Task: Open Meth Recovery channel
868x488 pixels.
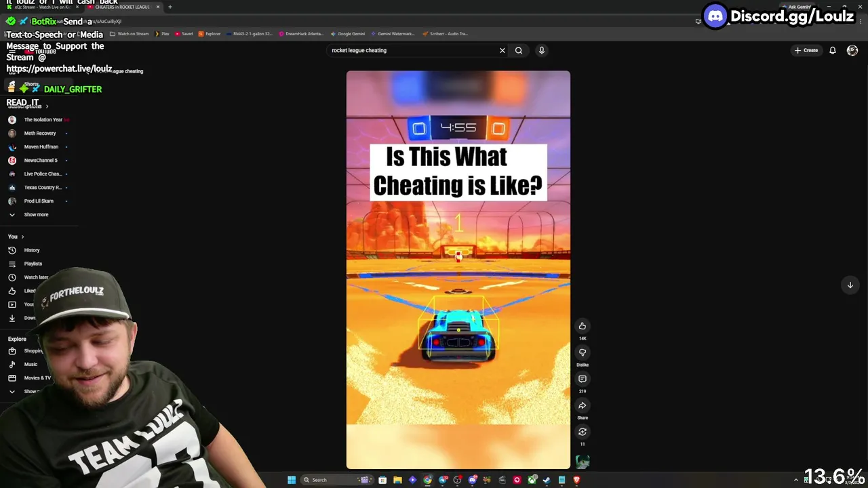Action: [39, 133]
